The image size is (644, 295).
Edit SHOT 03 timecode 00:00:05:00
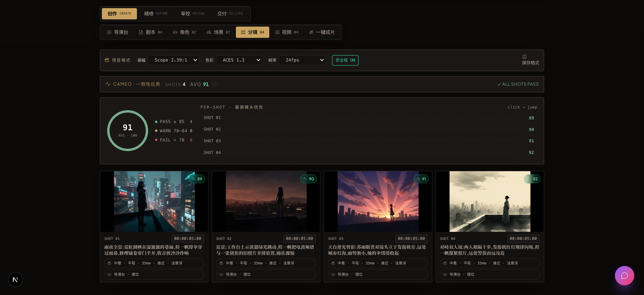point(411,239)
